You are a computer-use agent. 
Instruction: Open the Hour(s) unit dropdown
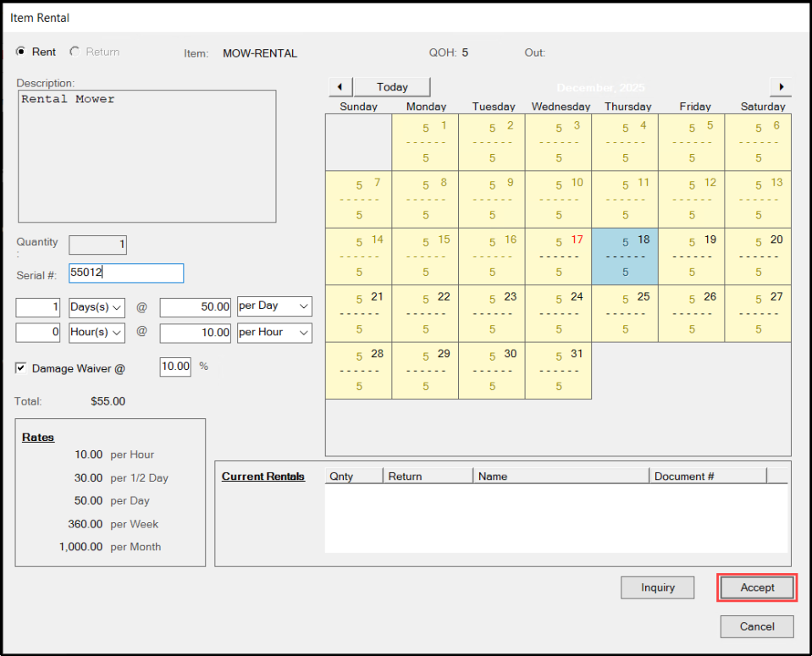97,333
